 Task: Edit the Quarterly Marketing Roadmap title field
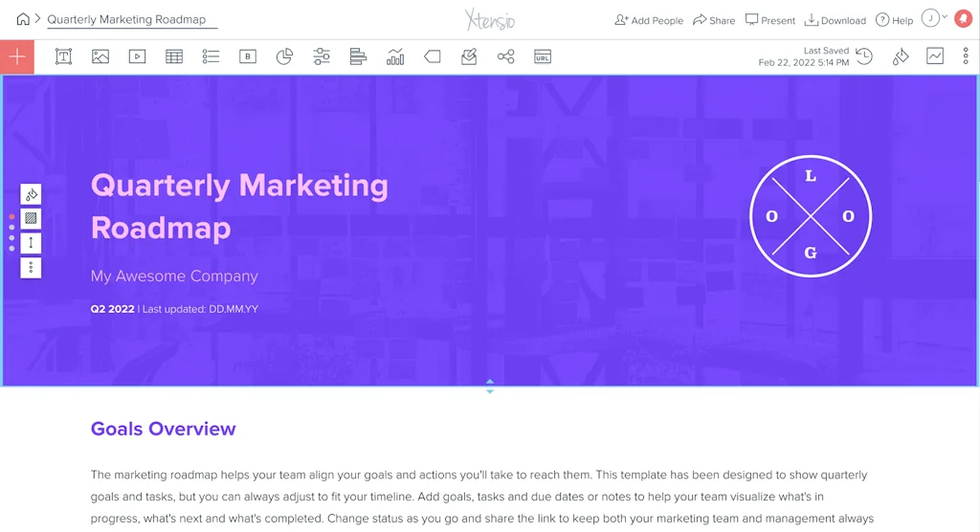[x=132, y=19]
